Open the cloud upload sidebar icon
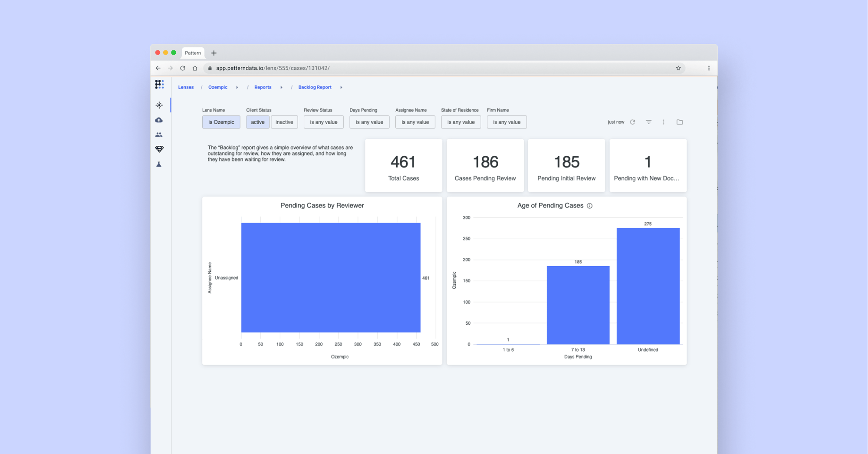 (159, 120)
